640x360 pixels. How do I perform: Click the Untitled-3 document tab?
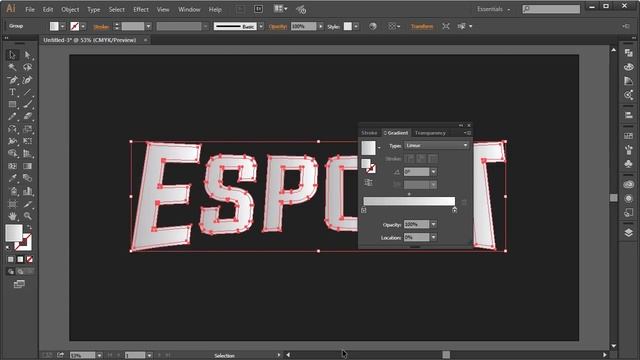click(x=90, y=40)
